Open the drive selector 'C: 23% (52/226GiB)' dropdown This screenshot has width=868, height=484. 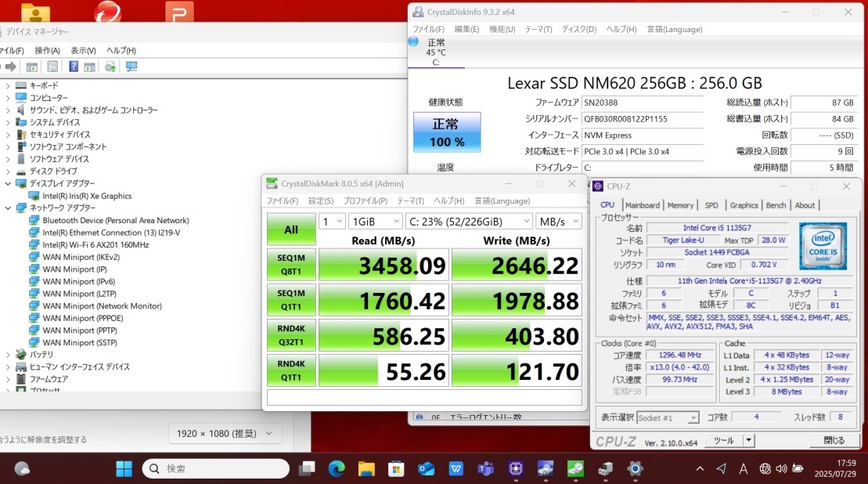pos(470,222)
